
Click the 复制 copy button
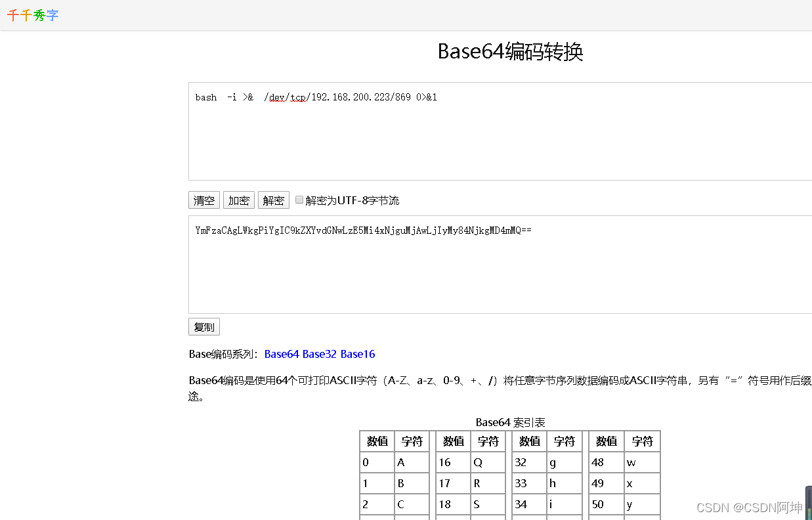[204, 327]
